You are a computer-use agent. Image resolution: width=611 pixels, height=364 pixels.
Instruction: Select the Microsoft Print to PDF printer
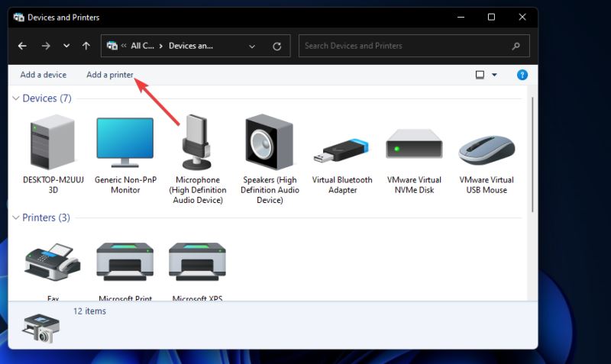(124, 263)
